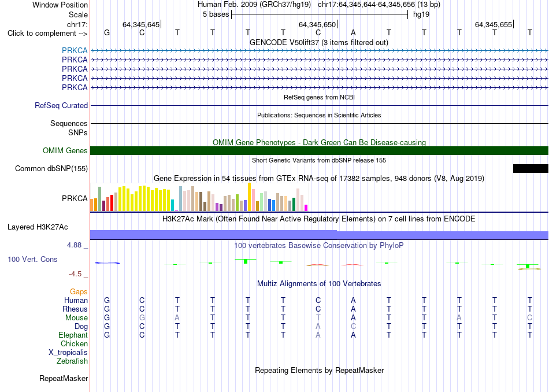Click the tallest green PhyloP conservation bar
This screenshot has width=549, height=392.
(246, 261)
